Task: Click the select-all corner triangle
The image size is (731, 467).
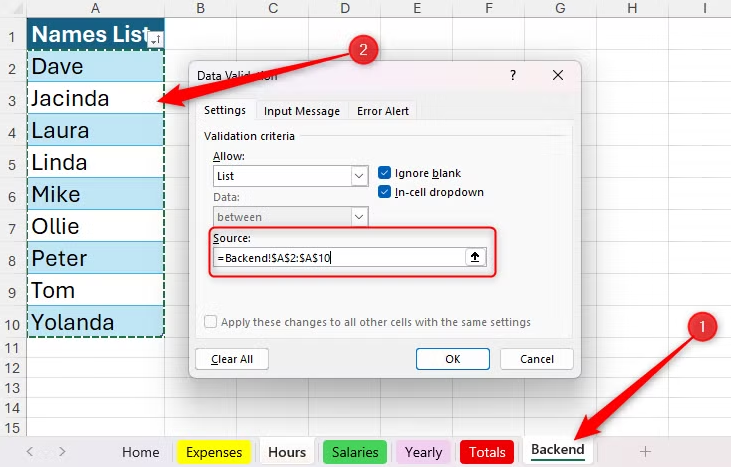Action: point(18,10)
